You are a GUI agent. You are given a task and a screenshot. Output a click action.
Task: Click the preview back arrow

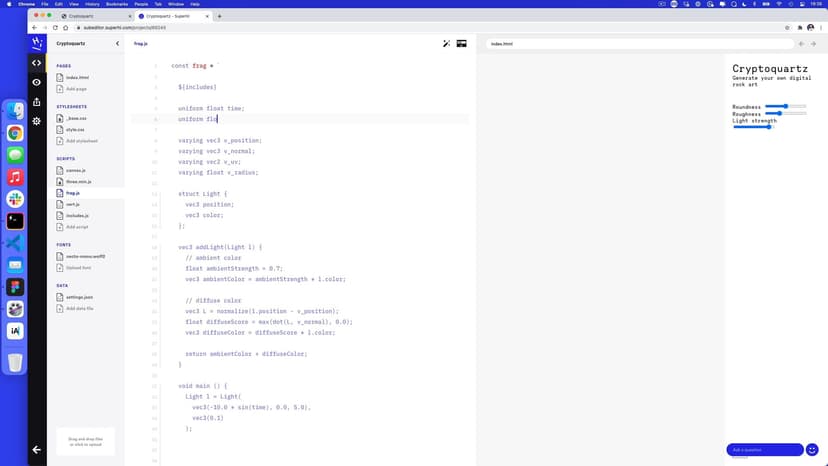coord(801,44)
